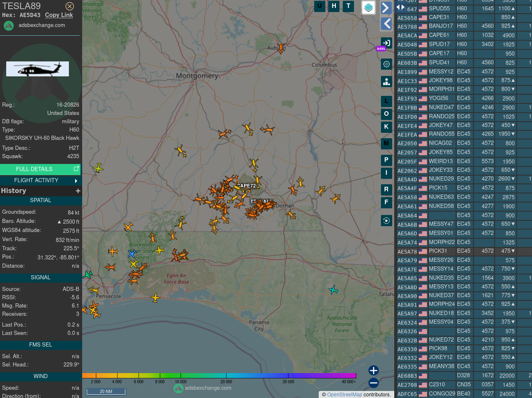Select the helicopter icon near Dothan label

[x=291, y=215]
